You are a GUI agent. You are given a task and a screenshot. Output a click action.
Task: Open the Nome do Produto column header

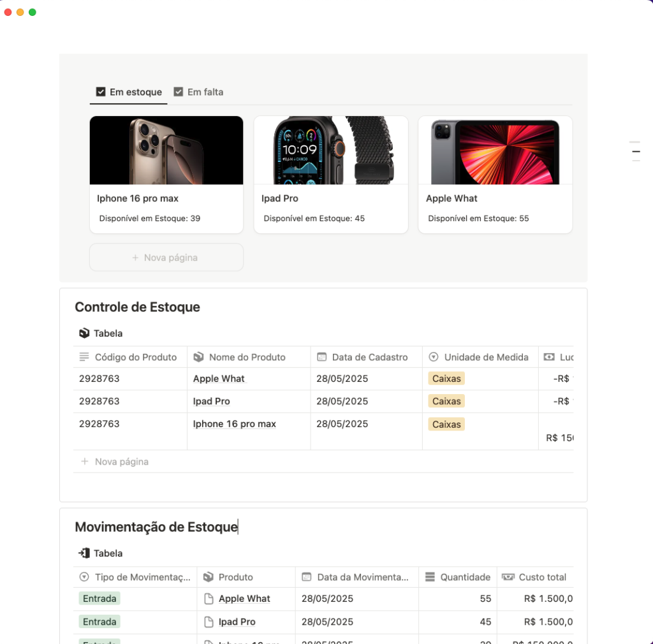coord(249,357)
